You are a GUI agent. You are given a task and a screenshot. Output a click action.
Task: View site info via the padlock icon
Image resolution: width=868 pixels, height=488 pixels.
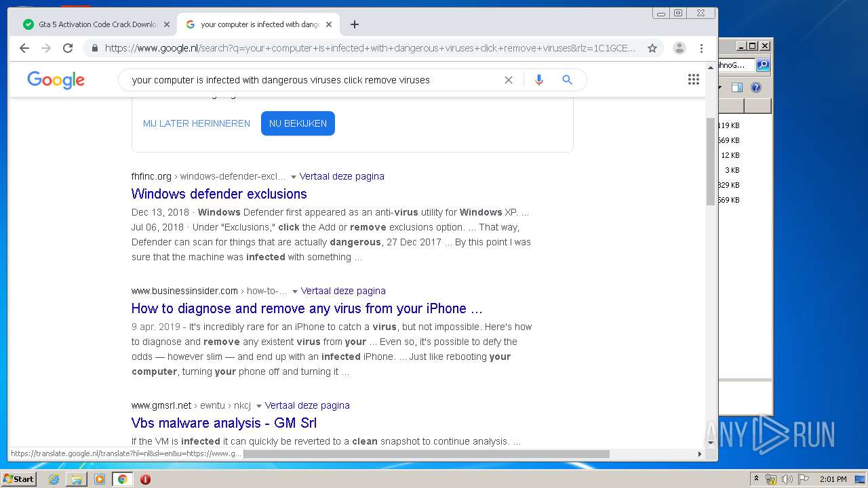(95, 48)
